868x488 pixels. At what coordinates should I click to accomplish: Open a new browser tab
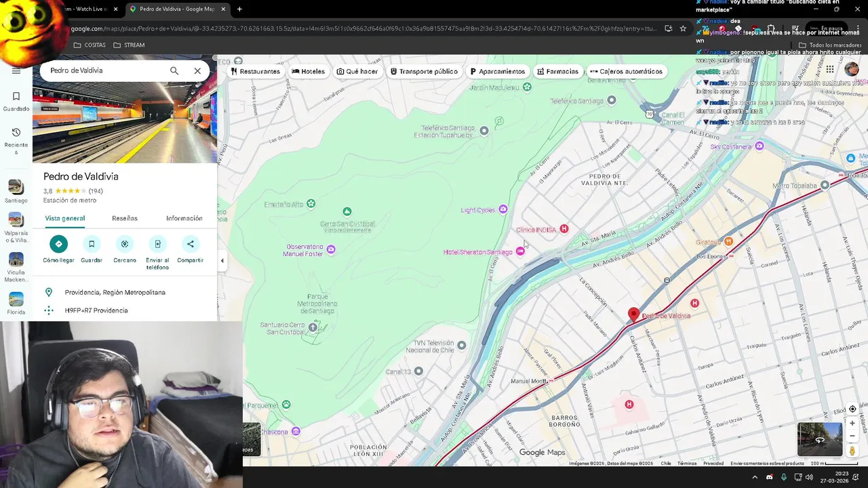(x=239, y=9)
